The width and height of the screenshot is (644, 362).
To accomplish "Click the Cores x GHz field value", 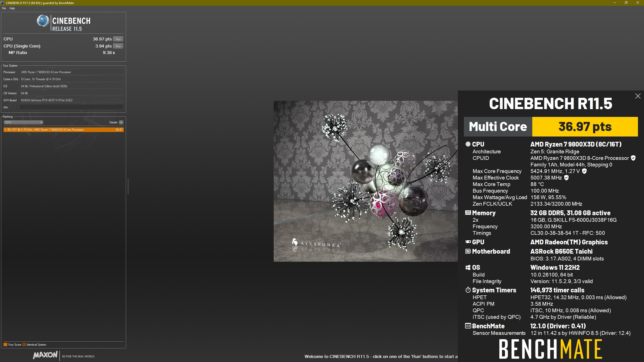I will click(71, 79).
